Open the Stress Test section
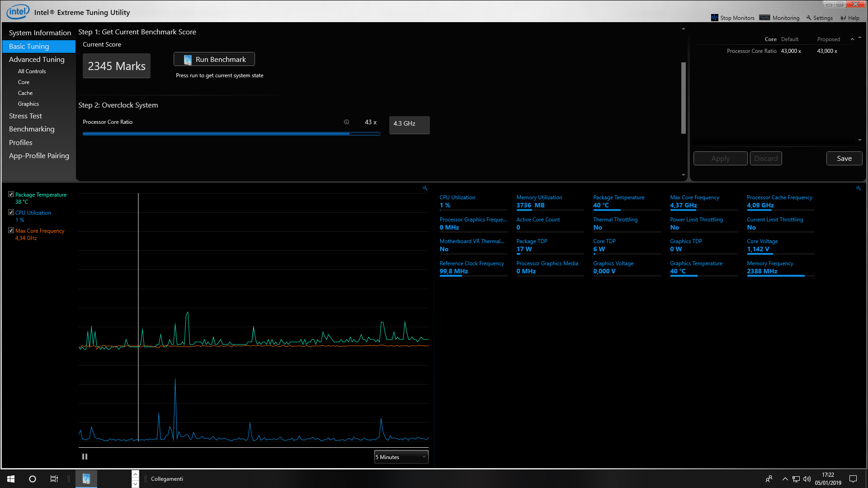Viewport: 868px width, 488px height. pos(25,116)
